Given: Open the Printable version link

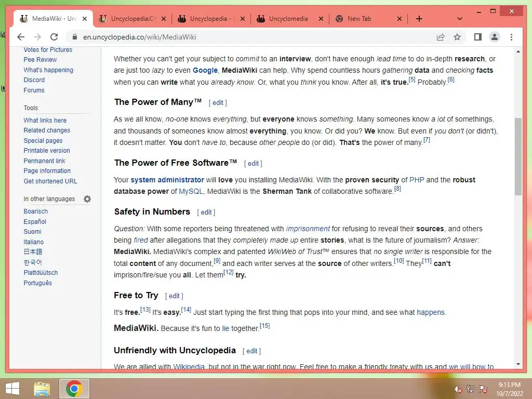Looking at the screenshot, I should (46, 151).
